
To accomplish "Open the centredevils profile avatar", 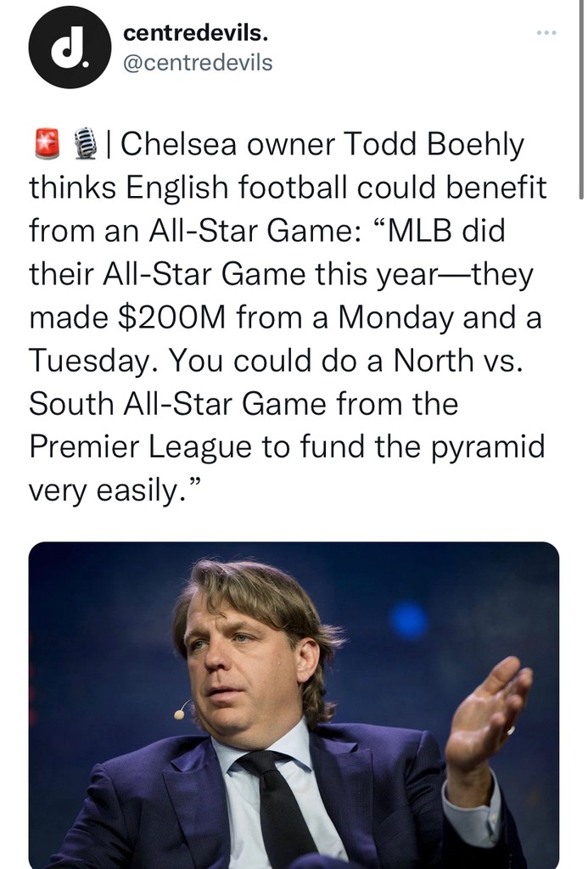I will tap(70, 47).
